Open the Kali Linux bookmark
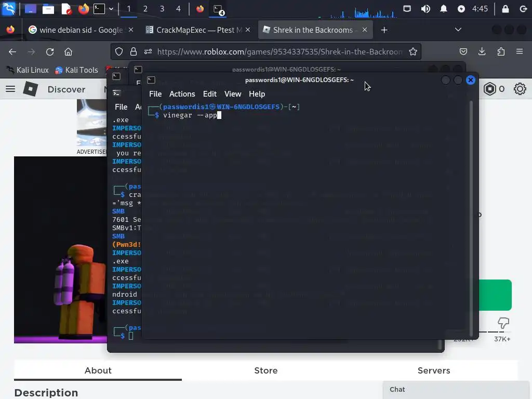The height and width of the screenshot is (399, 532). pyautogui.click(x=28, y=70)
